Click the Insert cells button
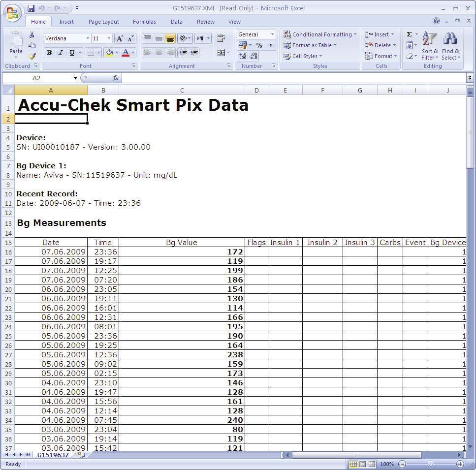 click(x=379, y=34)
